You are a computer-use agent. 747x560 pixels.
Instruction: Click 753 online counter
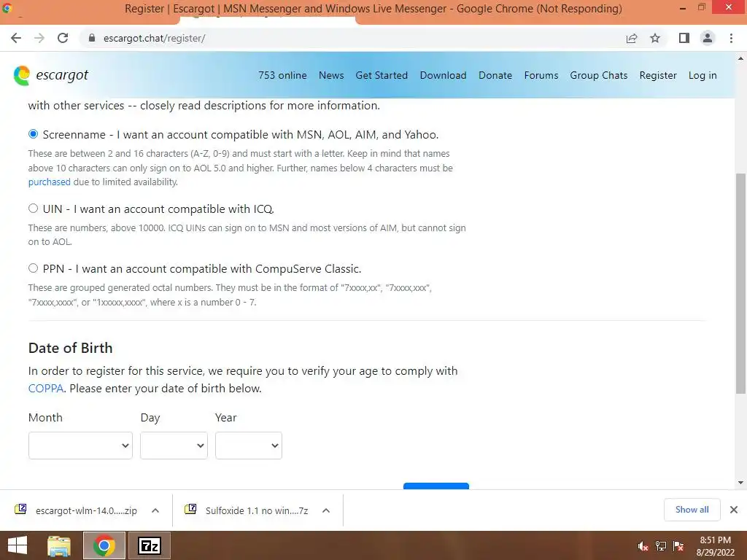coord(282,75)
